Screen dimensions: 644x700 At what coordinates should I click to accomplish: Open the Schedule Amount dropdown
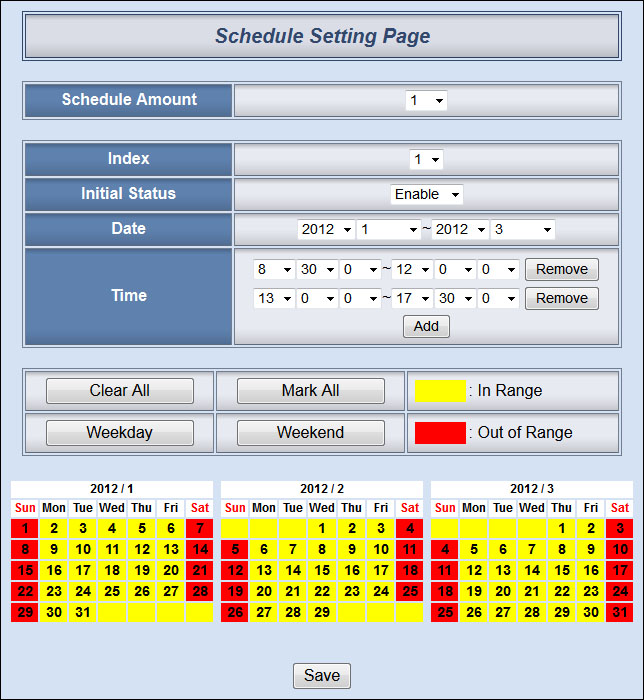(x=426, y=100)
